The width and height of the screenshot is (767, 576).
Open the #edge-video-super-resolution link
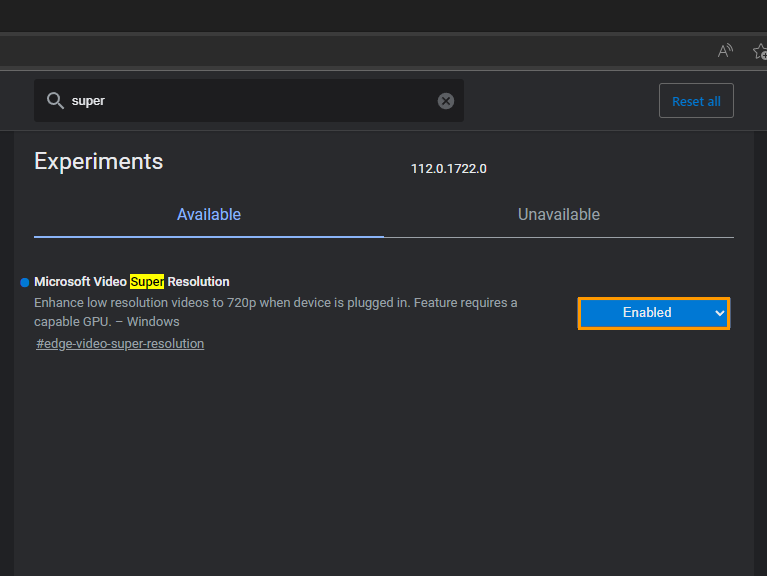point(120,344)
